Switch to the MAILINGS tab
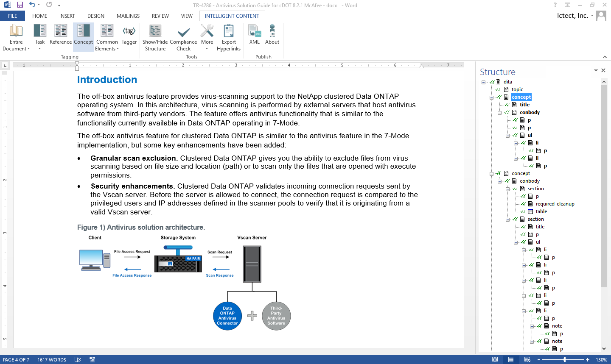 tap(128, 16)
